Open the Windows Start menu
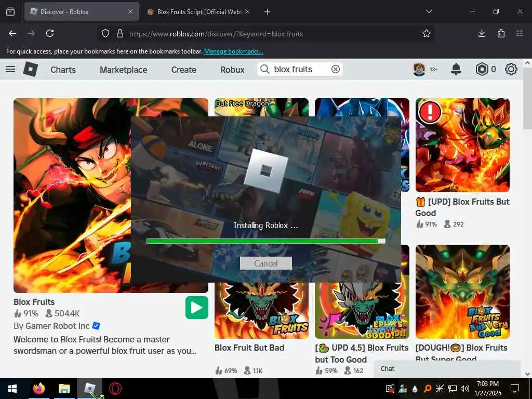 (12, 389)
